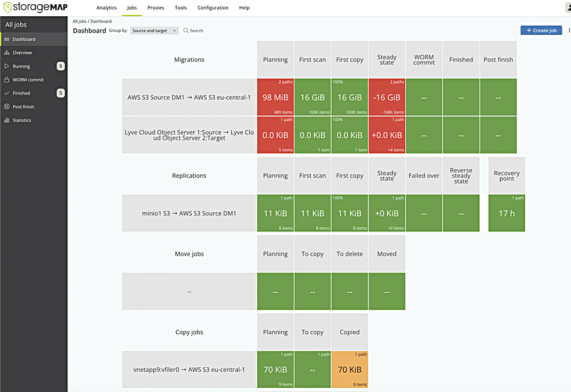Click the All jobs breadcrumb link
This screenshot has height=392, width=571.
point(79,21)
